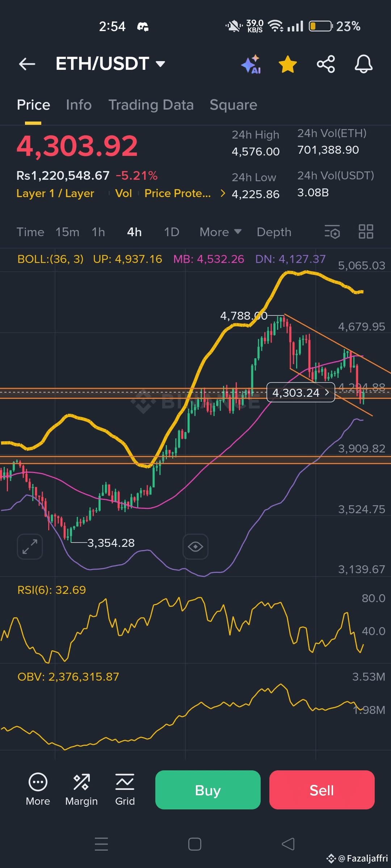This screenshot has width=391, height=868.
Task: Tap the Android home navigation button
Action: point(195,844)
